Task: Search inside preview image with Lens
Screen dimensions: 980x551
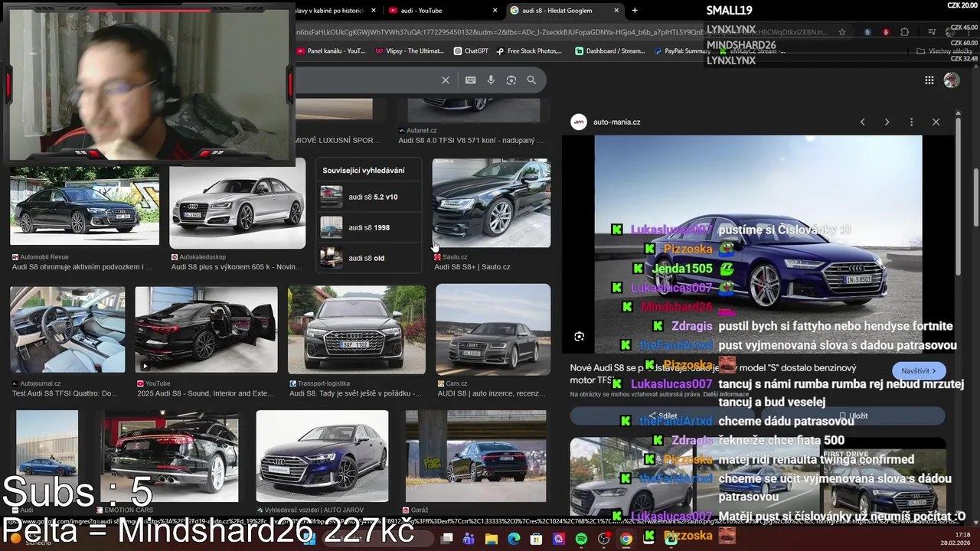Action: (x=580, y=337)
